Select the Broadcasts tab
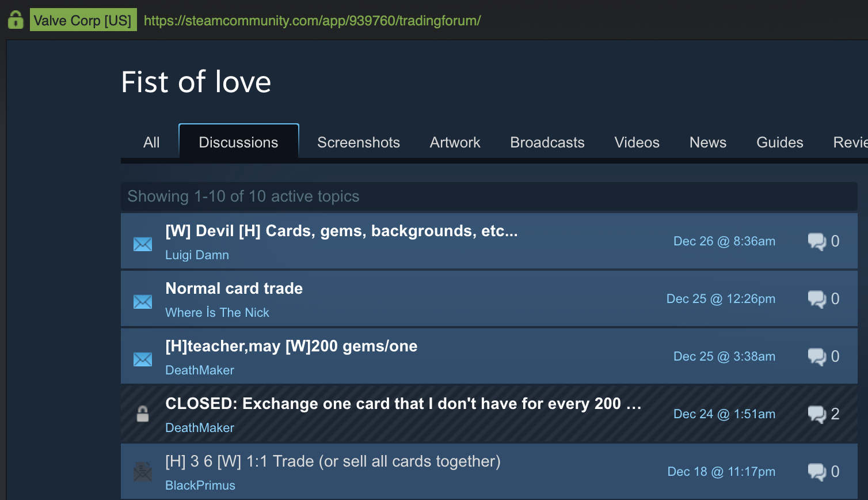This screenshot has width=868, height=500. (x=547, y=142)
